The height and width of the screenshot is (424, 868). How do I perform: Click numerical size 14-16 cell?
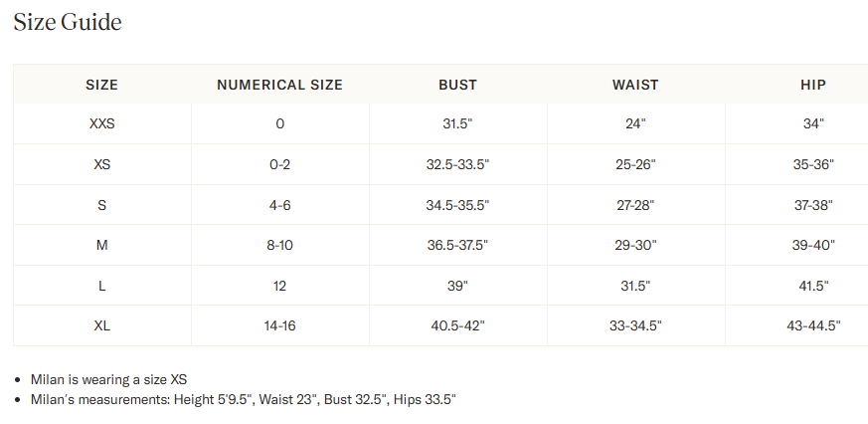pos(279,325)
